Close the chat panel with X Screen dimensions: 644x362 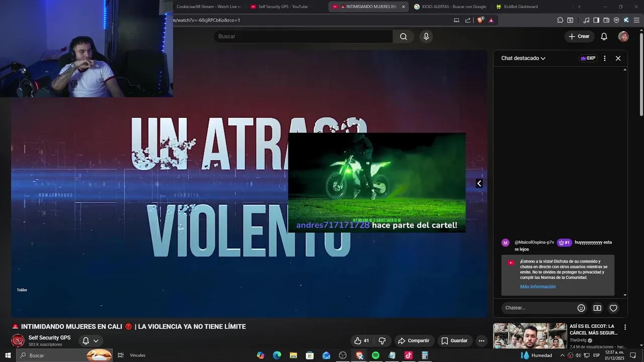tap(618, 58)
